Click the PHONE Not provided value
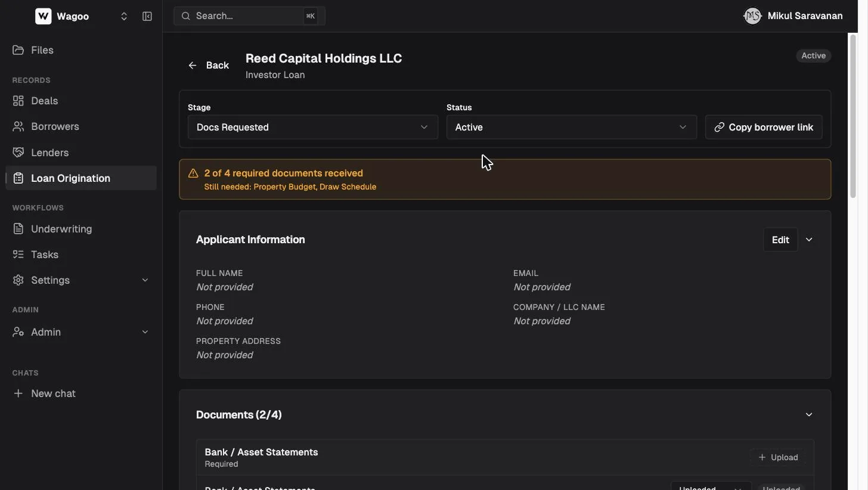This screenshot has height=490, width=868. [x=225, y=321]
